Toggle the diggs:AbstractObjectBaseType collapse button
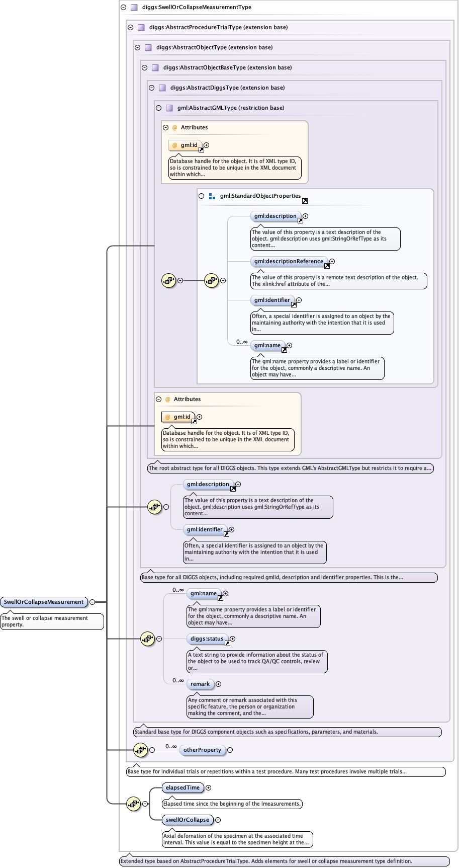This screenshot has width=459, height=868. (144, 68)
